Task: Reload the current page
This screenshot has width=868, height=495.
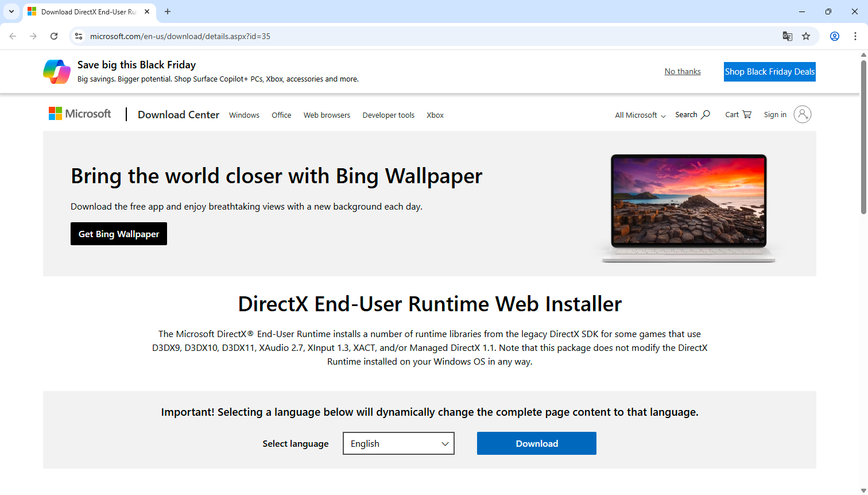Action: pyautogui.click(x=54, y=36)
